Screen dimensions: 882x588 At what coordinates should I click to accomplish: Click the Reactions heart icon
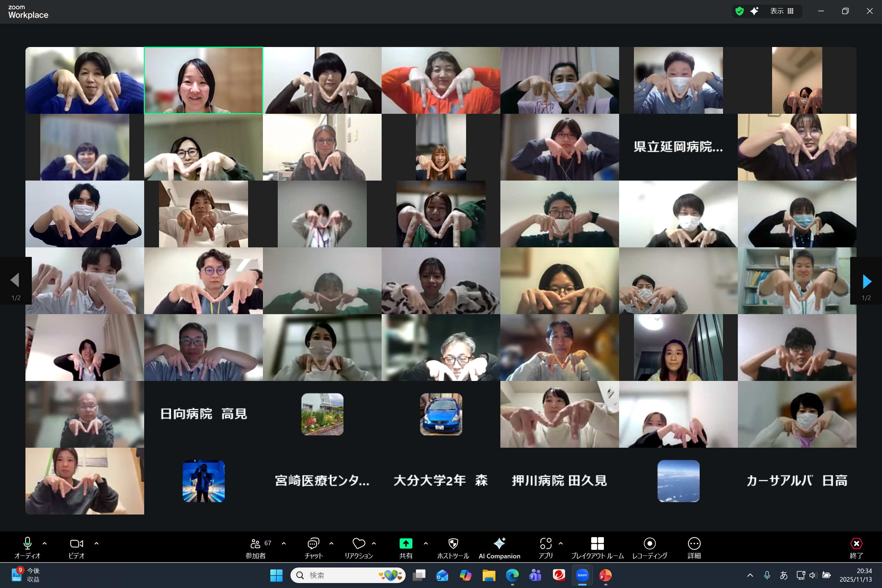[x=359, y=543]
